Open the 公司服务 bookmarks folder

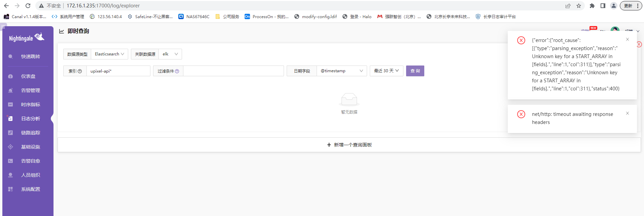point(227,16)
